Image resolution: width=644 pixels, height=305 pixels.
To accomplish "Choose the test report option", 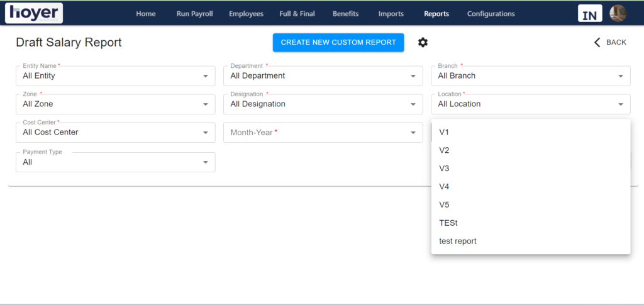I will [x=531, y=241].
